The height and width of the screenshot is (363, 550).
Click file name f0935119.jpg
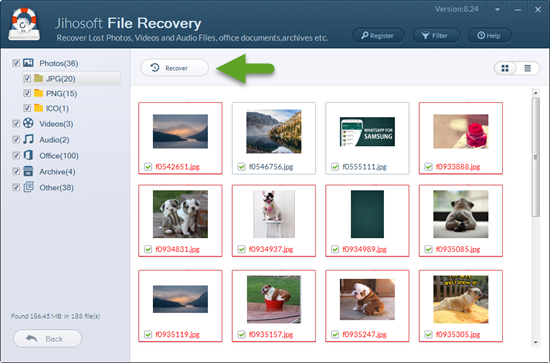[177, 334]
